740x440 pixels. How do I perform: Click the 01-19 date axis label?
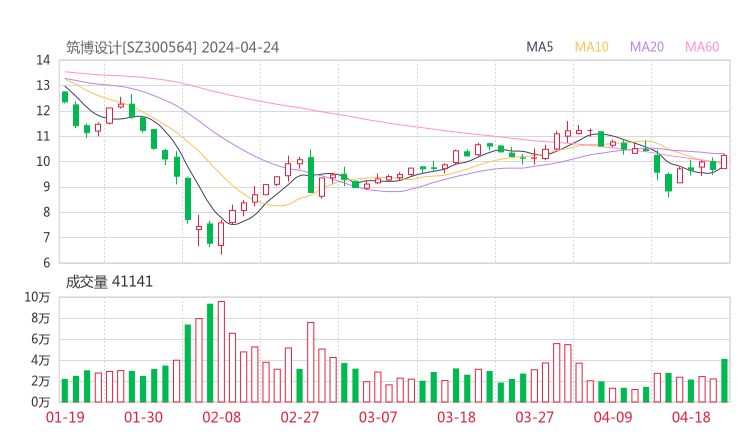coord(65,417)
